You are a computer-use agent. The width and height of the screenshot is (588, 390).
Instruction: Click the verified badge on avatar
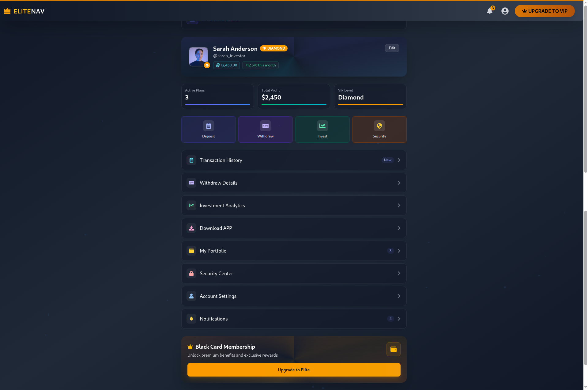point(207,65)
